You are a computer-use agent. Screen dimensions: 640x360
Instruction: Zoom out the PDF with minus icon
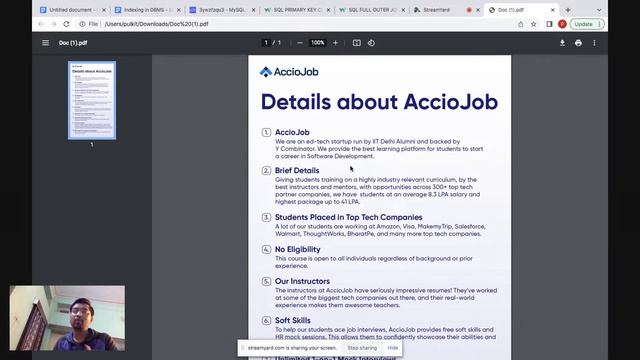click(300, 43)
